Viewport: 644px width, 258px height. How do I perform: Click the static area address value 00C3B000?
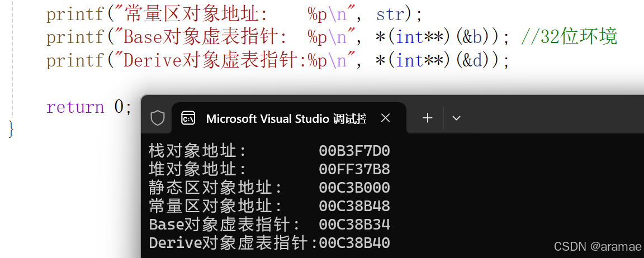[354, 188]
